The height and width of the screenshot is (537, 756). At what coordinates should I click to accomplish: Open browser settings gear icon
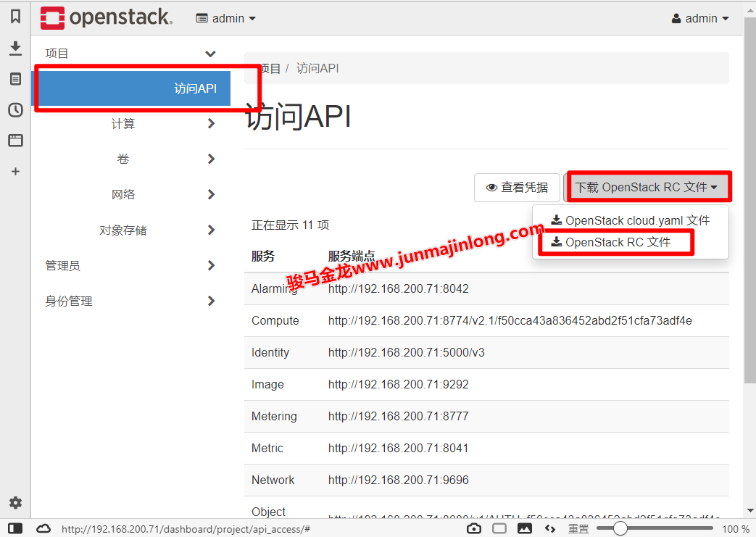(15, 503)
